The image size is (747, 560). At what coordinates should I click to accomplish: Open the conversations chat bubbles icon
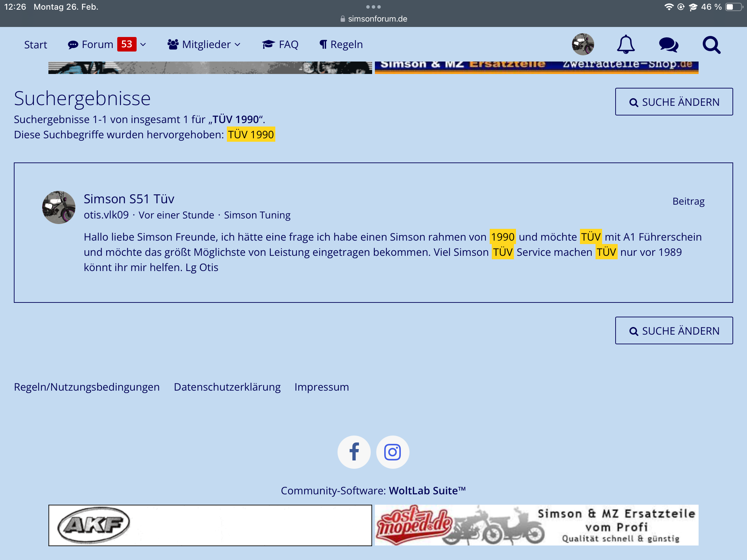coord(668,45)
